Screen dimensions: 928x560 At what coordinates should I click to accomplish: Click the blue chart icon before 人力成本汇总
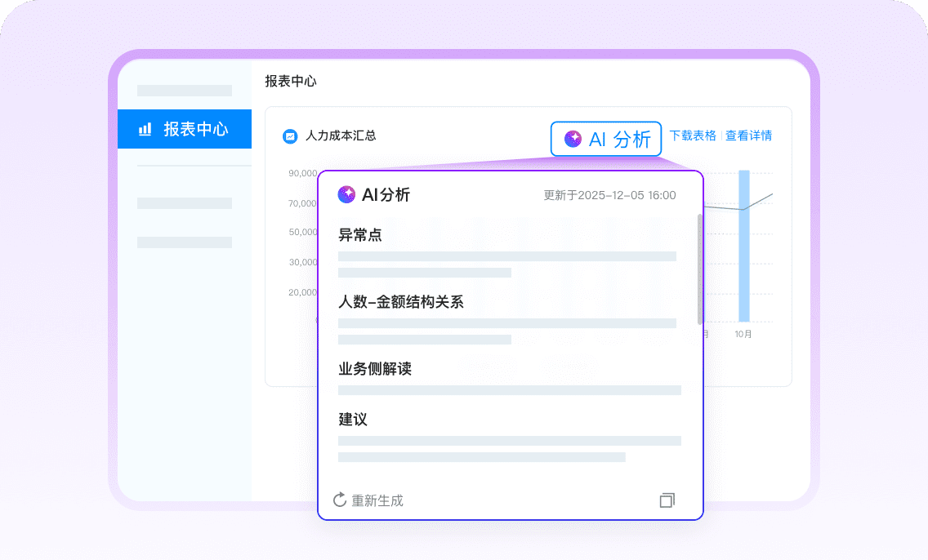coord(289,136)
